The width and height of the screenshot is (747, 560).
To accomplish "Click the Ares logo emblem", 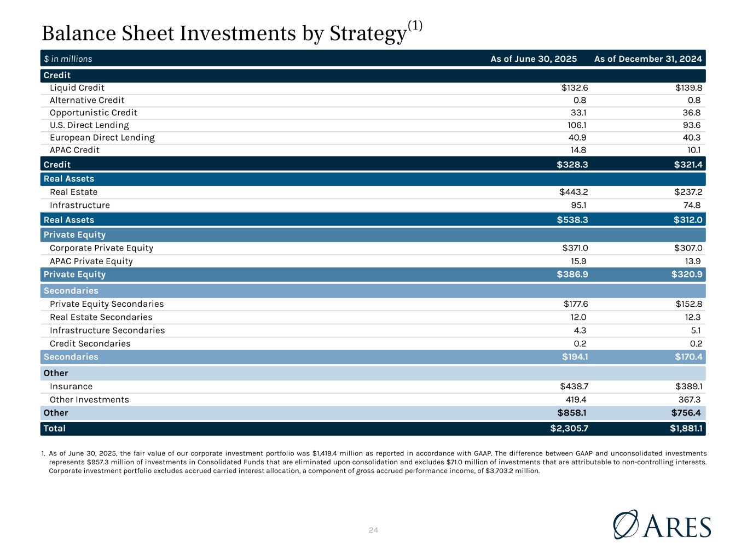I will click(x=626, y=524).
